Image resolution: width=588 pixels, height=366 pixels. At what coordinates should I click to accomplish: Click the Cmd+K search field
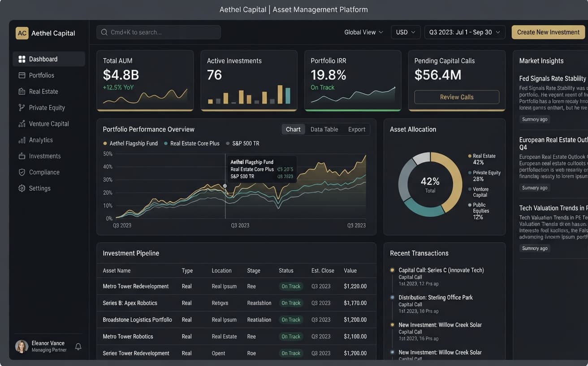(159, 32)
